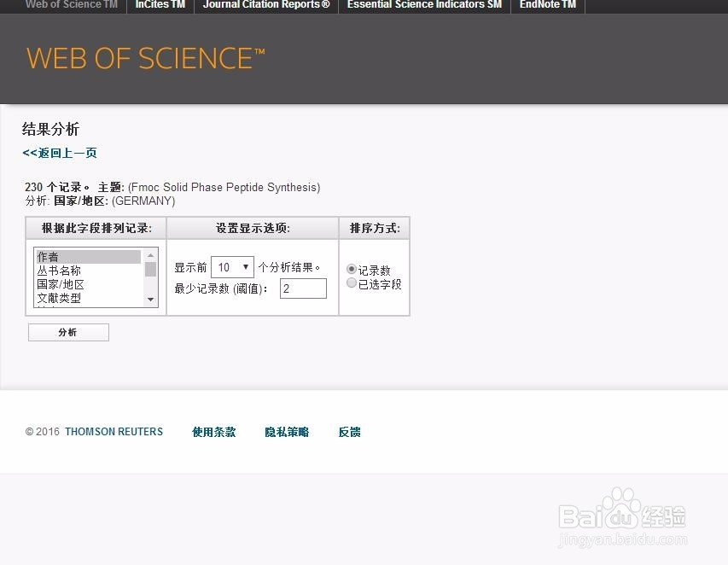
Task: Click the (GERMANY) analysis filter text
Action: [143, 201]
